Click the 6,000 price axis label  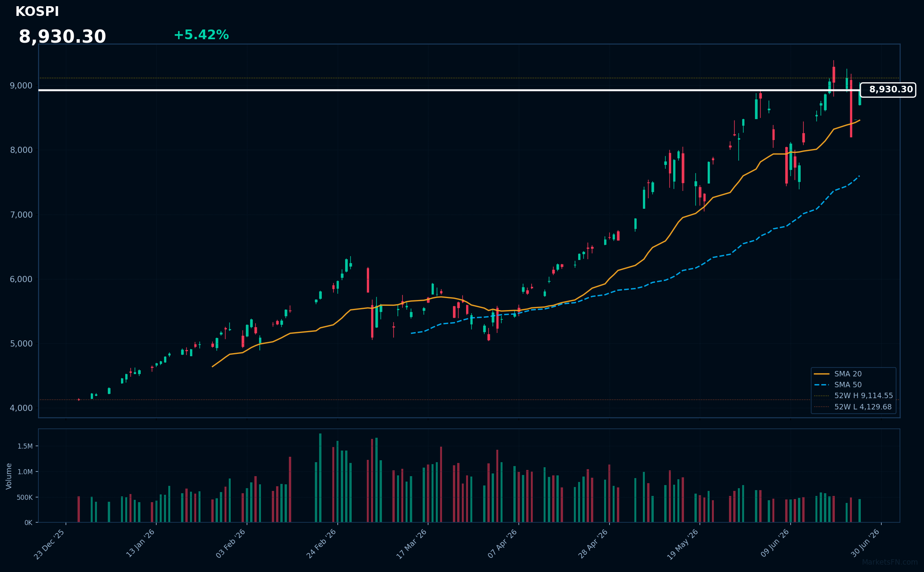click(x=21, y=279)
